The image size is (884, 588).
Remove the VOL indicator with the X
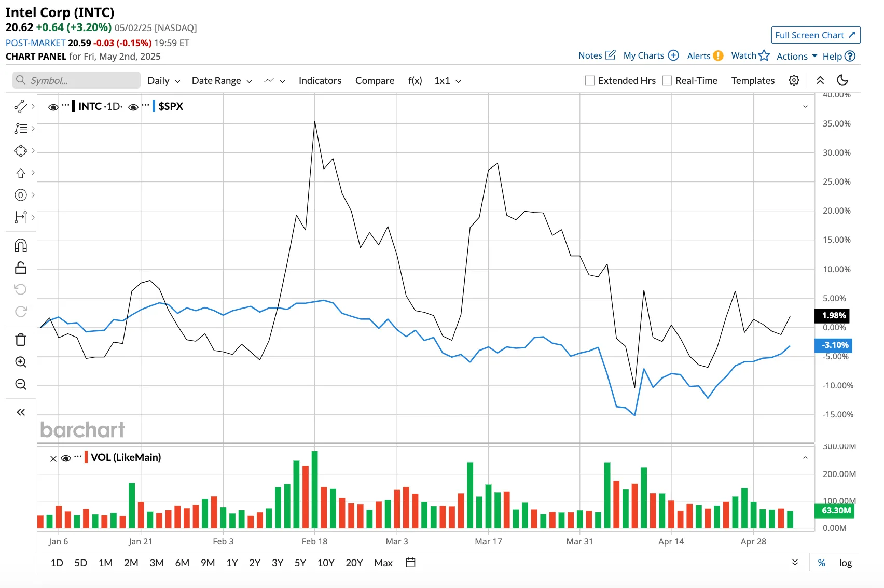pyautogui.click(x=53, y=458)
